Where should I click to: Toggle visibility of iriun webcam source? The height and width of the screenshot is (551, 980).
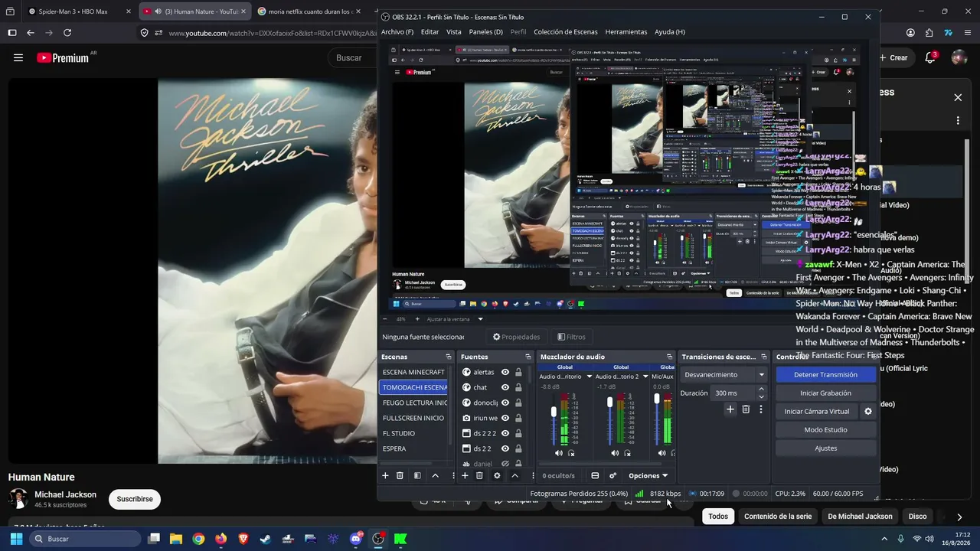pyautogui.click(x=505, y=418)
